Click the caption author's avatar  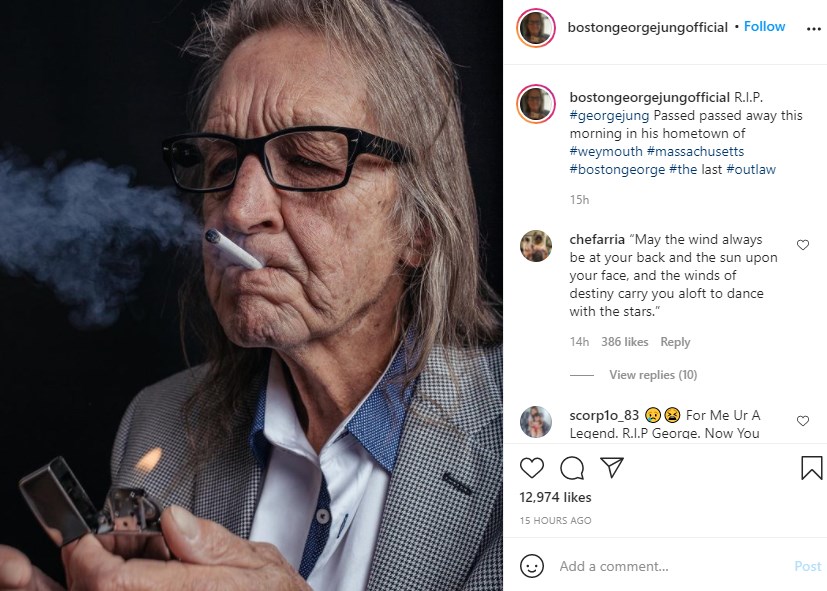pos(536,103)
